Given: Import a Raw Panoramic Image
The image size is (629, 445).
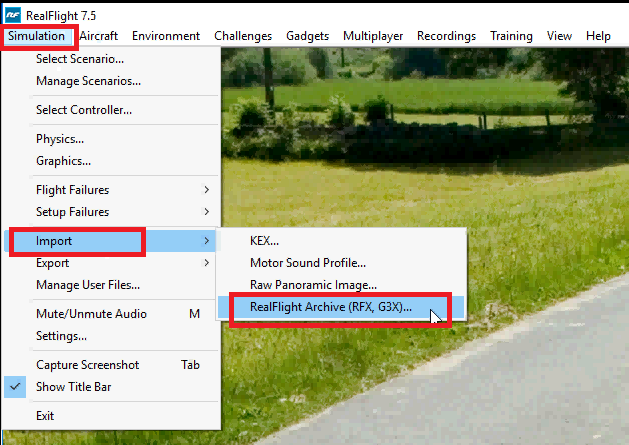Looking at the screenshot, I should [313, 285].
